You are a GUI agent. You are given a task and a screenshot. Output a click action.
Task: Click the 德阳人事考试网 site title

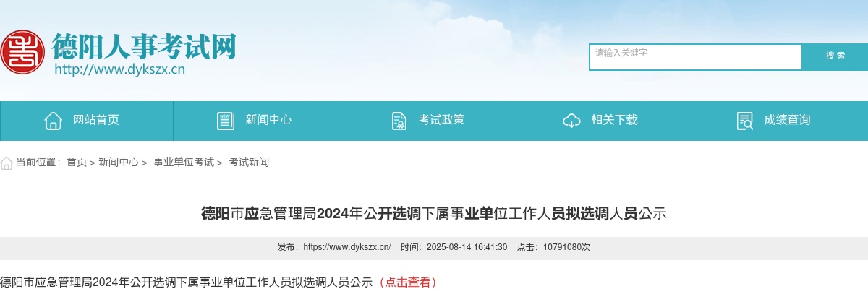(144, 46)
